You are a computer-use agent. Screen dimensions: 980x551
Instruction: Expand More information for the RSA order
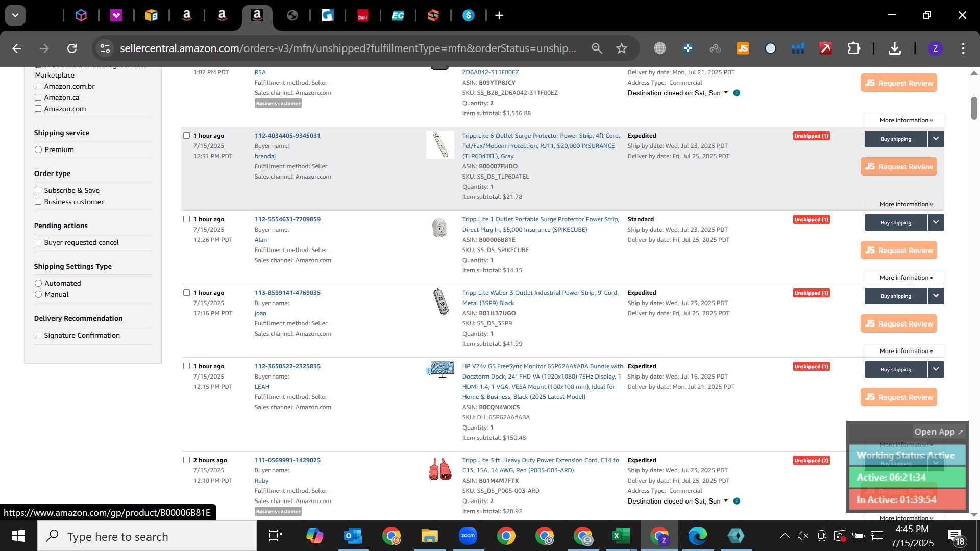904,120
